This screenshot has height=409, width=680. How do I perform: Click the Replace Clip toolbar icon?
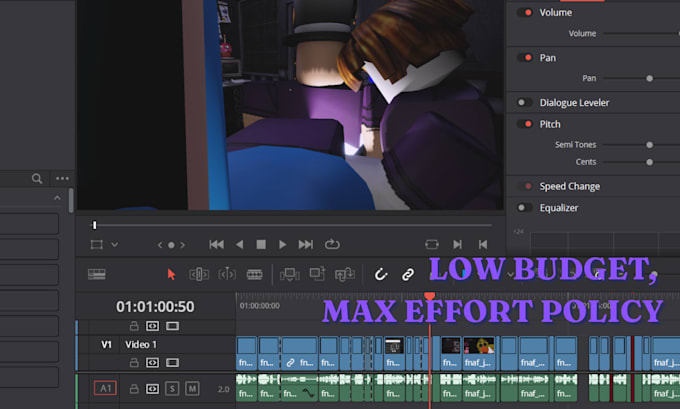coord(345,274)
